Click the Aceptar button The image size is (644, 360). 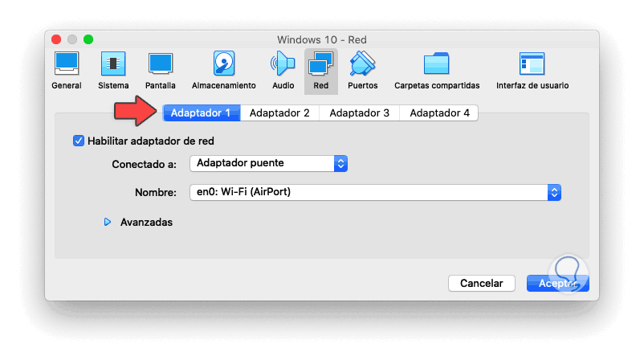pyautogui.click(x=558, y=283)
